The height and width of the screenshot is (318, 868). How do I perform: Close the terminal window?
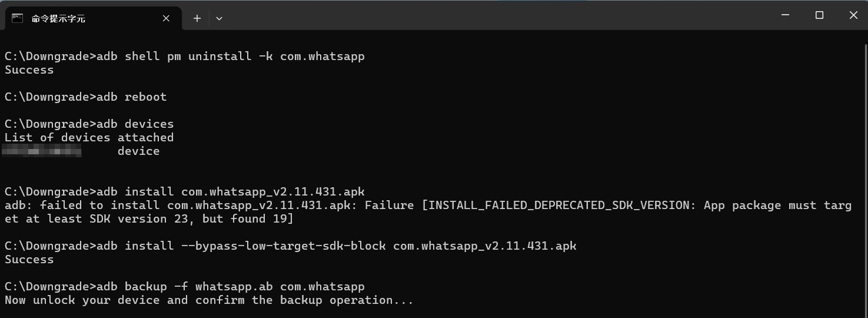853,15
